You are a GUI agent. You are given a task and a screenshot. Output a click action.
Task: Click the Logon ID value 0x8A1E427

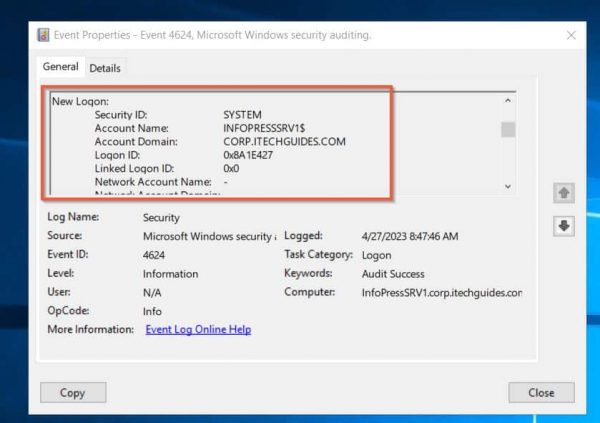click(x=248, y=155)
